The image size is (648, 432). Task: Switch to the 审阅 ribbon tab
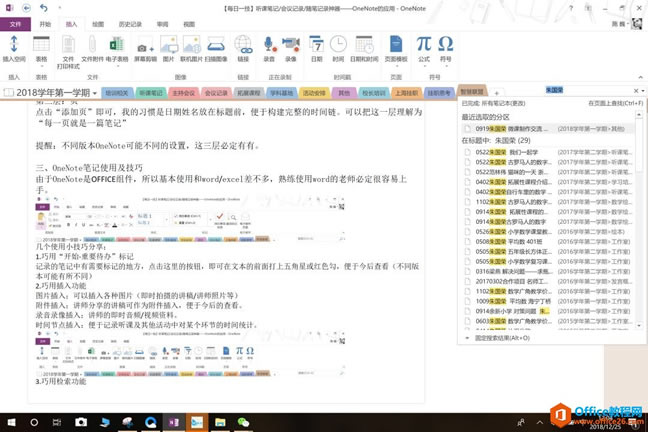(x=162, y=24)
